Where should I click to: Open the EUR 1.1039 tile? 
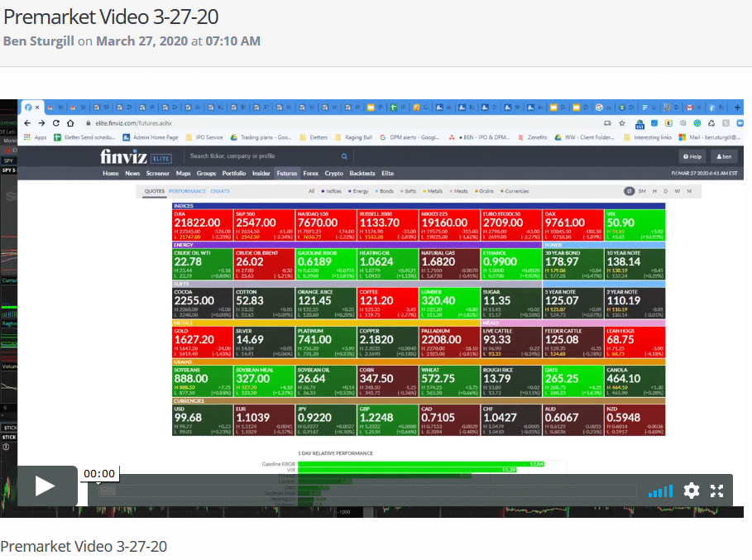tap(264, 420)
